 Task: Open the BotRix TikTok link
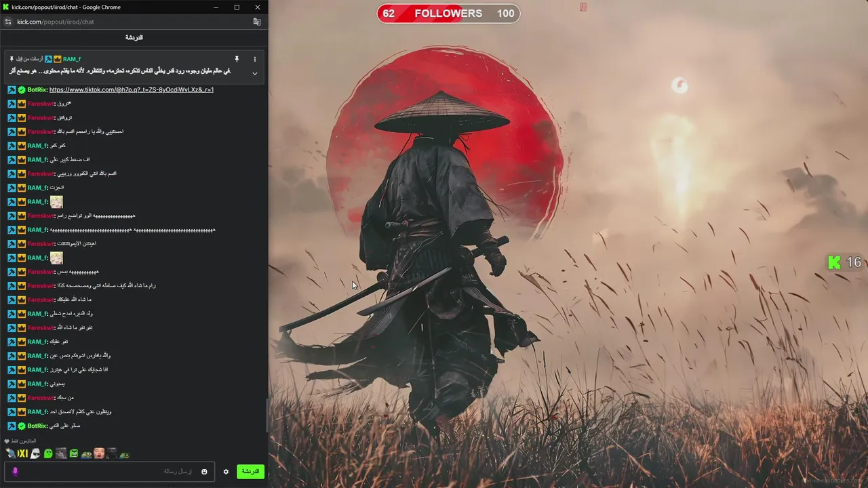coord(132,89)
